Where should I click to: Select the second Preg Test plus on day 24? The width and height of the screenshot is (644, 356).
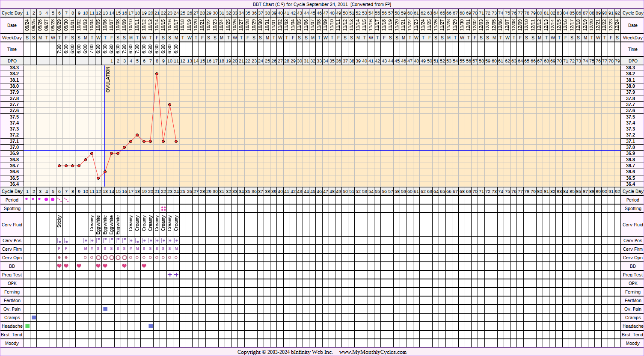tap(176, 275)
